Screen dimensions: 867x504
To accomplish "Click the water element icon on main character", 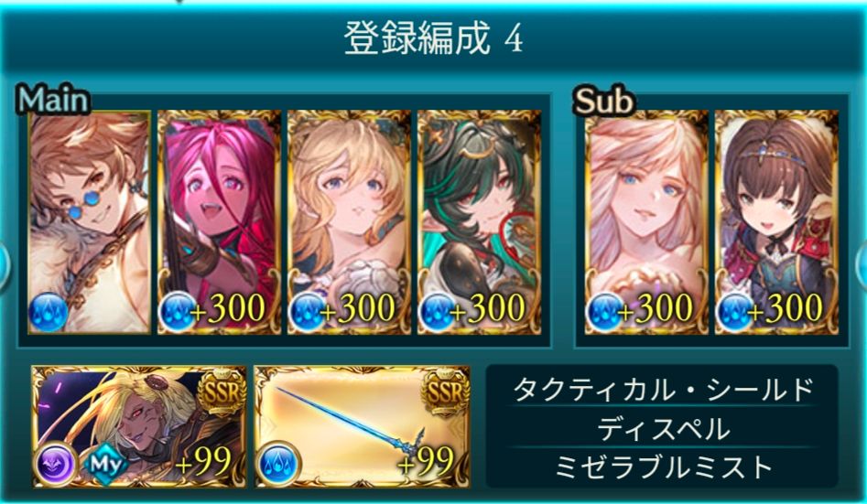I will click(49, 312).
